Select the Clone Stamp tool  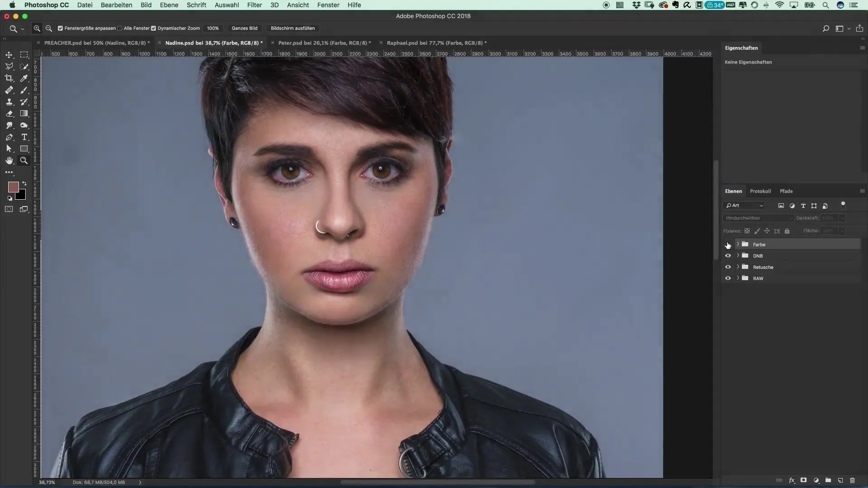tap(9, 102)
